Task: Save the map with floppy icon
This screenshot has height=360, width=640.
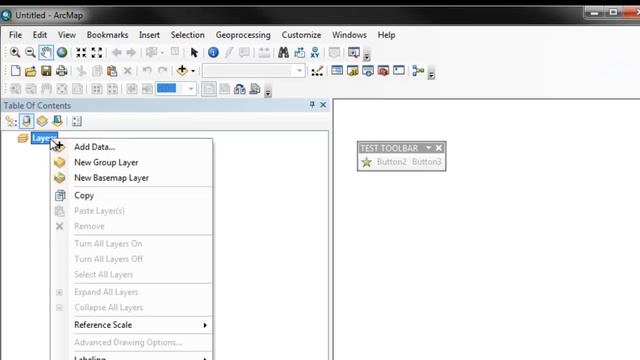Action: pos(46,71)
